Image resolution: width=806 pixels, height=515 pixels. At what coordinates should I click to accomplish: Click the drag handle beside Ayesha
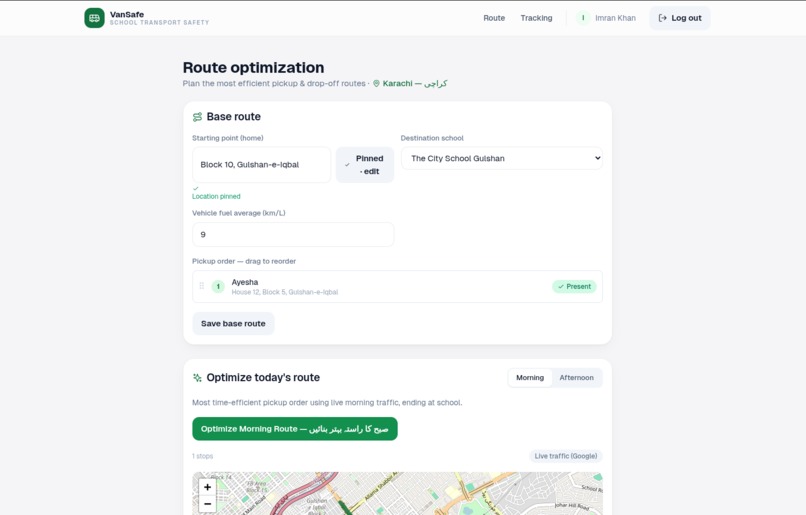click(x=202, y=286)
